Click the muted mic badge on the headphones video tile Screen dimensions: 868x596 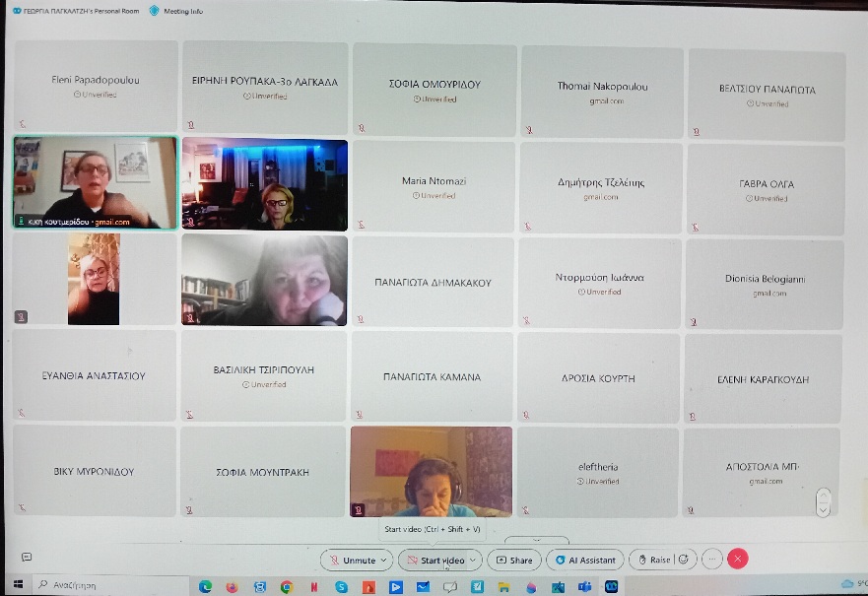click(359, 509)
